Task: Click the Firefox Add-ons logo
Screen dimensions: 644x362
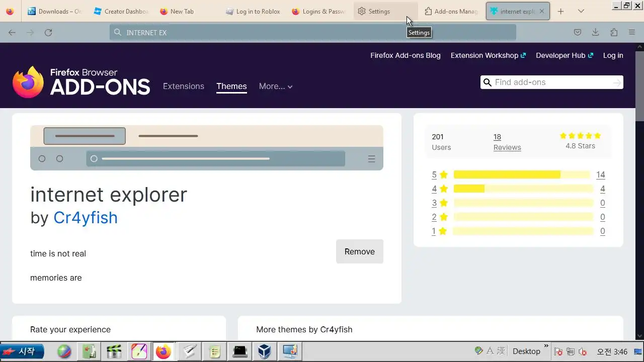Action: 81,82
